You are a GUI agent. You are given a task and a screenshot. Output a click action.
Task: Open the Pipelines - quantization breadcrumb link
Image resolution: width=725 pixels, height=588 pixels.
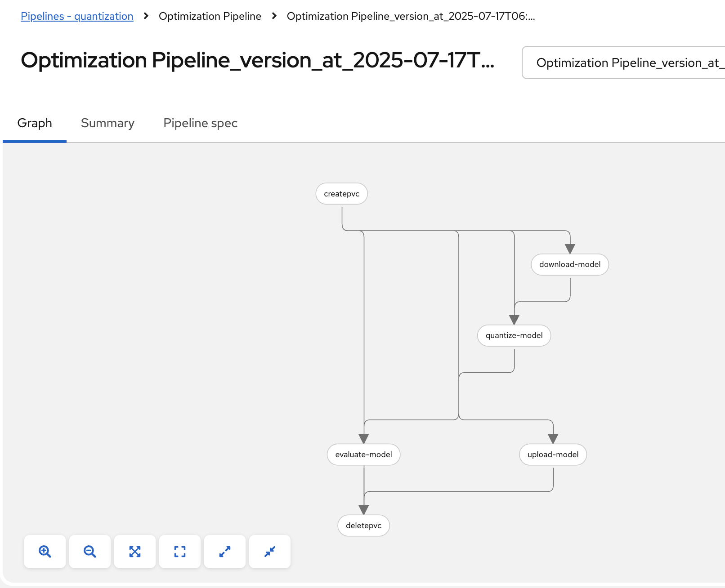(x=77, y=16)
